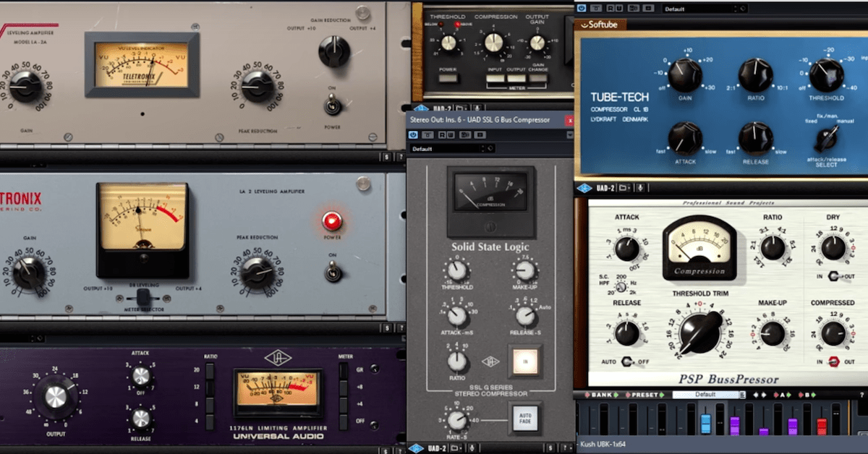Click the 1176LN Release knob
Image resolution: width=868 pixels, height=454 pixels.
[140, 419]
